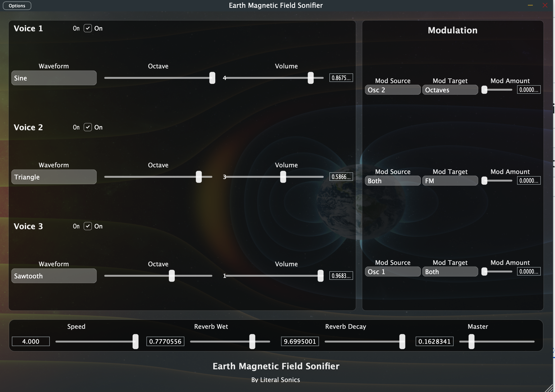Open Voice 1 Sine waveform dropdown
The width and height of the screenshot is (555, 392).
click(x=54, y=78)
